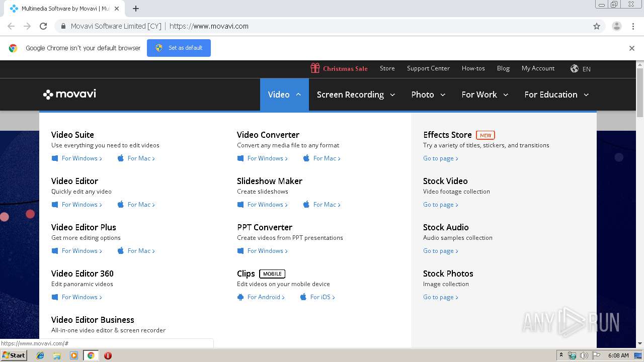Click the Apple icon for Video Converter
The width and height of the screenshot is (644, 362).
tap(306, 158)
